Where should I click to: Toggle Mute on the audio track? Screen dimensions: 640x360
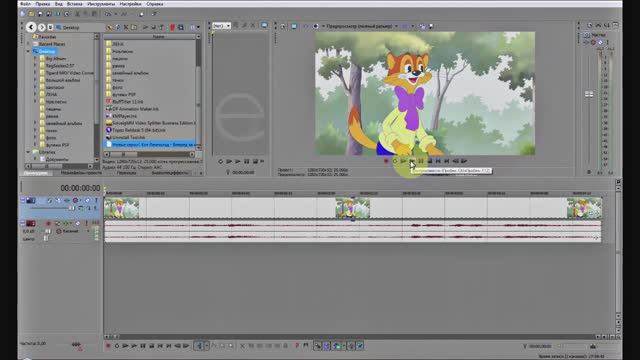pyautogui.click(x=77, y=224)
